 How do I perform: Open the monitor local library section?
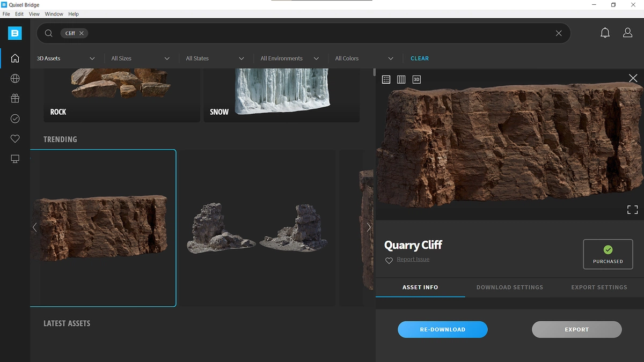pyautogui.click(x=15, y=159)
